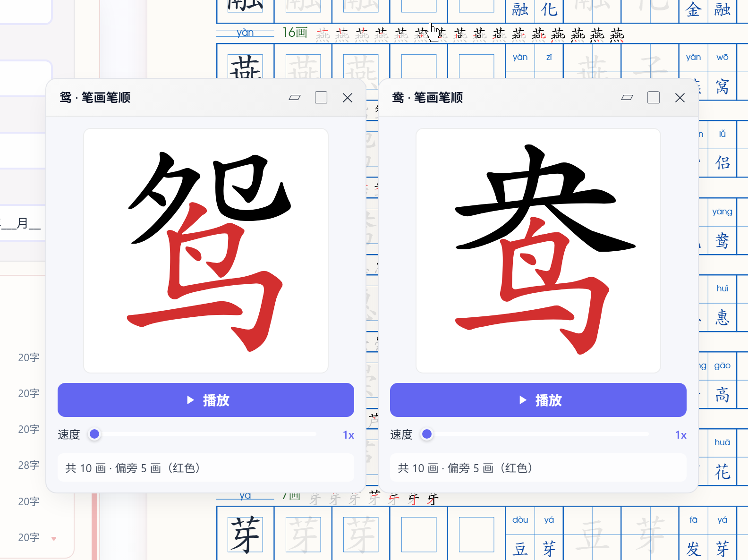Image resolution: width=748 pixels, height=560 pixels.
Task: Click the 1x speed label in 鸳 dialog
Action: (x=348, y=435)
